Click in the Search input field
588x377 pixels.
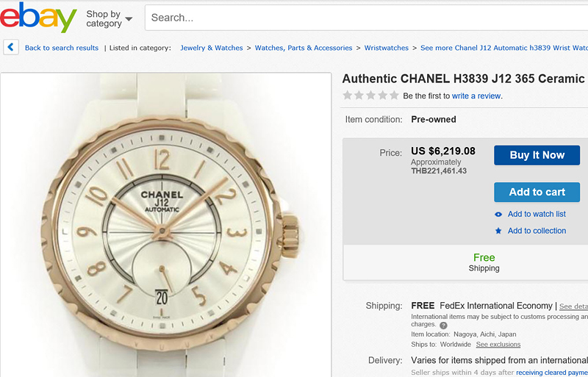click(x=360, y=18)
